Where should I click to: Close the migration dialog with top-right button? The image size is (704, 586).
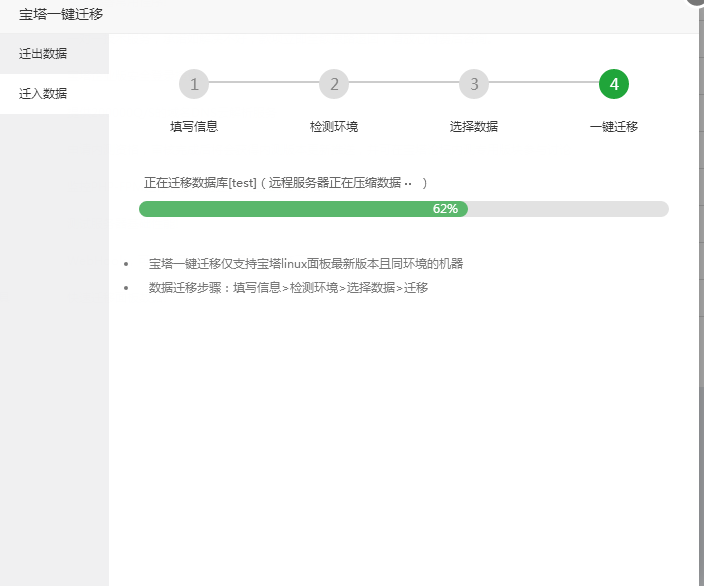point(696,1)
